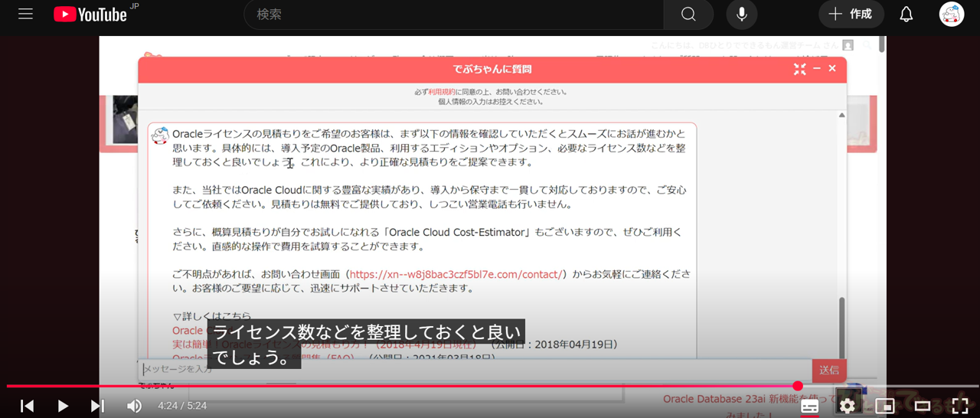This screenshot has width=980, height=418.
Task: Close the でぶちゃんに質問 chat
Action: (x=832, y=69)
